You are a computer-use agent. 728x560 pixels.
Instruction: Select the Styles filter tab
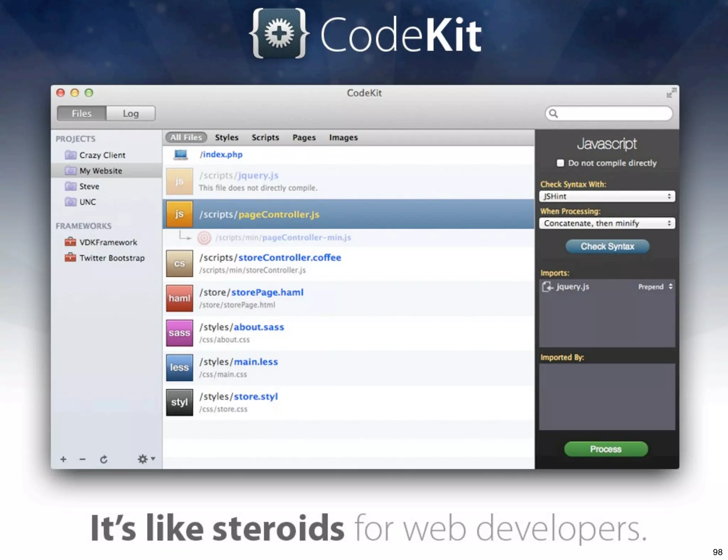[x=226, y=138]
